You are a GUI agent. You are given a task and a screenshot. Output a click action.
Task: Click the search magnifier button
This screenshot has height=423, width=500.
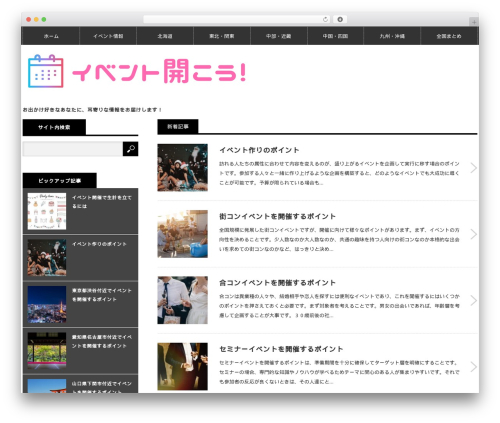pos(130,149)
